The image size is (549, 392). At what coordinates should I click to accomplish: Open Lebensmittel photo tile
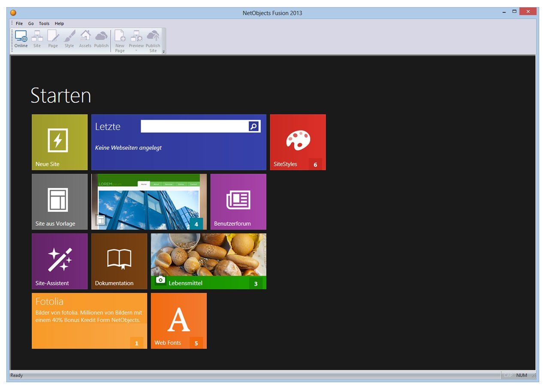coord(208,261)
